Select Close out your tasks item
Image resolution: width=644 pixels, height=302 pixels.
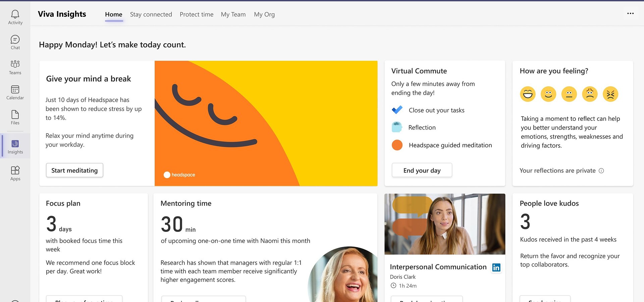coord(436,110)
